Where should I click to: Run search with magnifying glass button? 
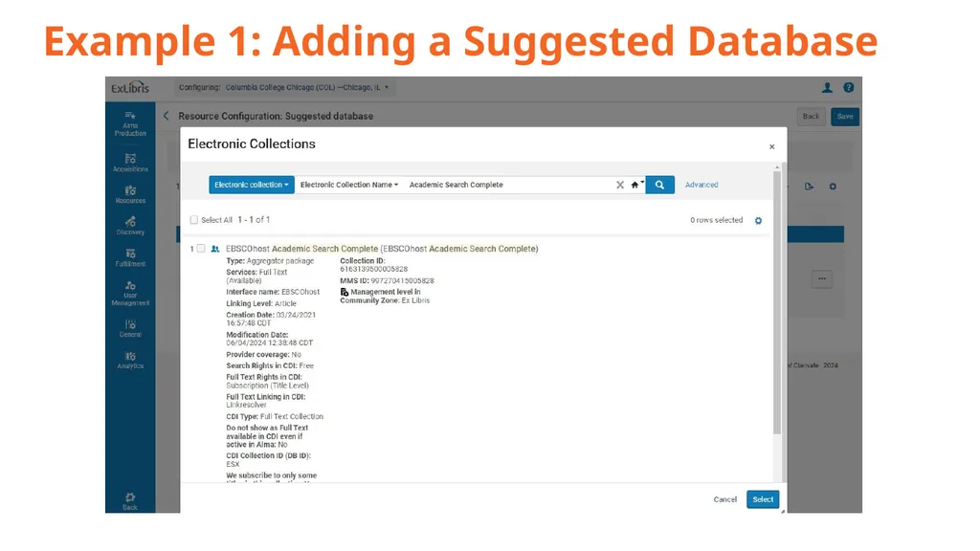[x=659, y=185]
